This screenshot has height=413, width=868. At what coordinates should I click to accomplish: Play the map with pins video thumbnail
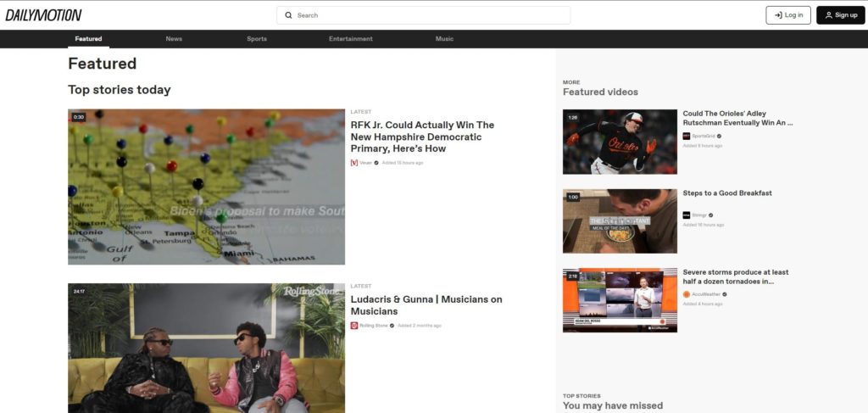[206, 187]
